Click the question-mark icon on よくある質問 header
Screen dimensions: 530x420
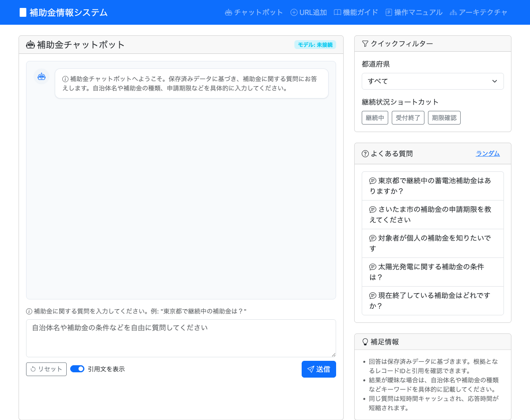tap(364, 153)
